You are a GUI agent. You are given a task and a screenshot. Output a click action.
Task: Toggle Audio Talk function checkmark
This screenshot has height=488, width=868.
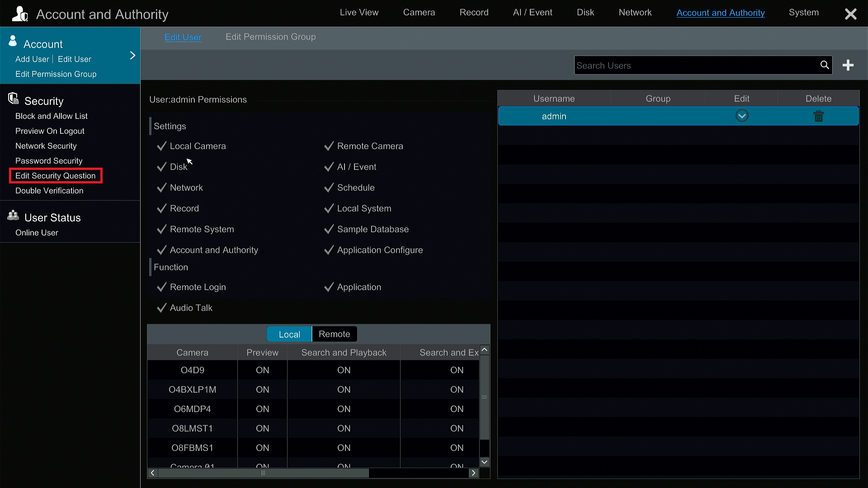pos(162,308)
